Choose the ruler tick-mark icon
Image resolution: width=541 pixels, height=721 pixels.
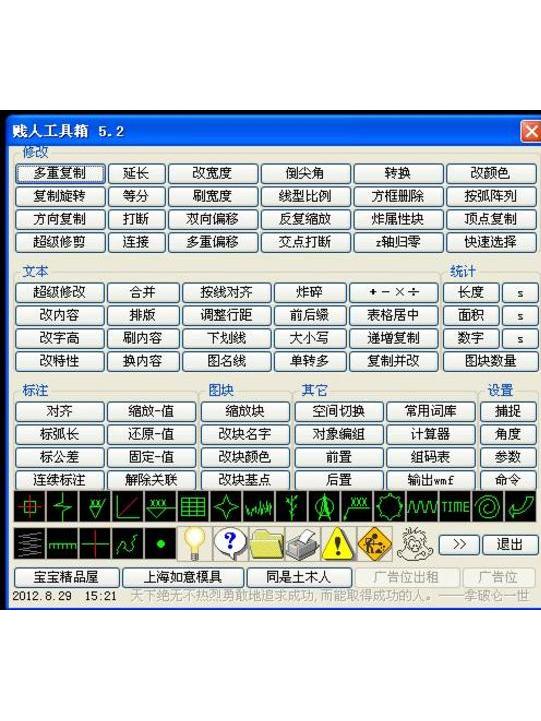tap(63, 544)
